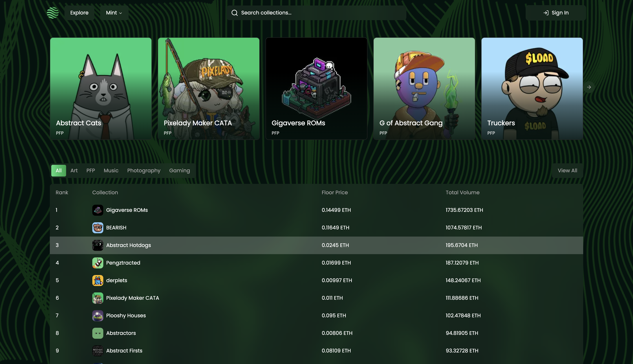Click the Plooshy Houses collection icon
633x364 pixels.
(x=97, y=315)
